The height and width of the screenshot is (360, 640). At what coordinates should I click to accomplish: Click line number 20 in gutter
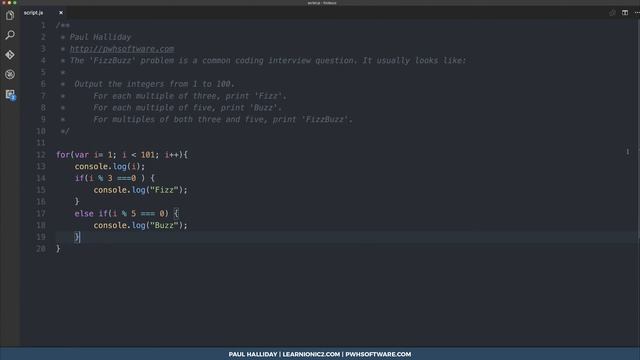click(41, 249)
